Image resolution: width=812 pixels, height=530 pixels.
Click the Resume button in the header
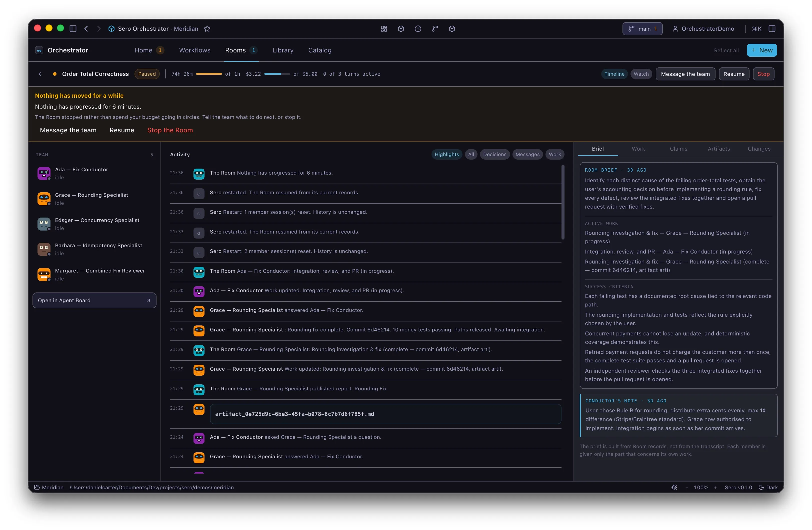point(734,74)
